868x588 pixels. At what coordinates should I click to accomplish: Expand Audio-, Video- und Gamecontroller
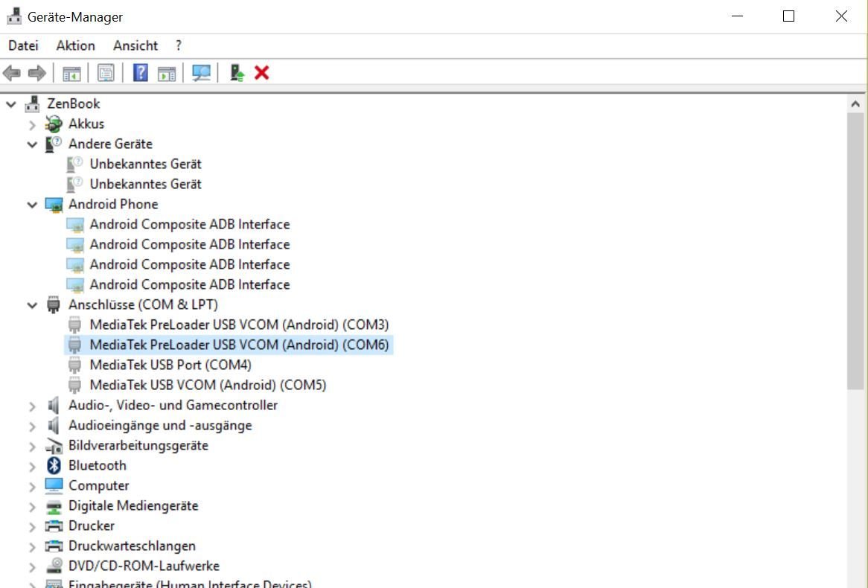(32, 406)
